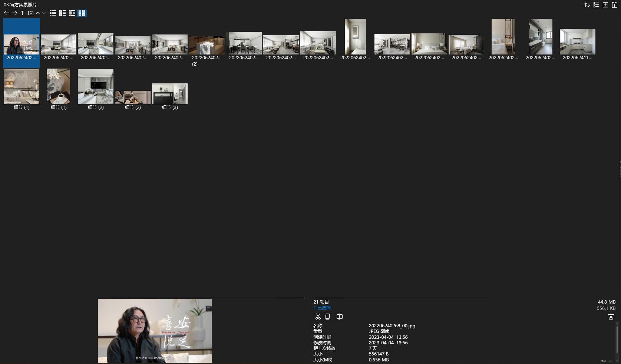This screenshot has height=364, width=621.
Task: Switch to content view layout
Action: point(72,13)
